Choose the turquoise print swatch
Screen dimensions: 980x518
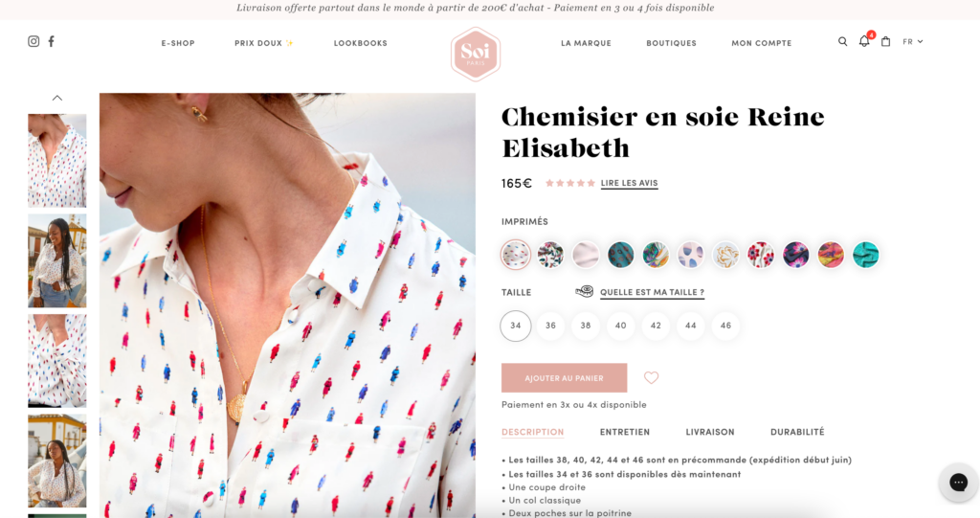pyautogui.click(x=865, y=255)
